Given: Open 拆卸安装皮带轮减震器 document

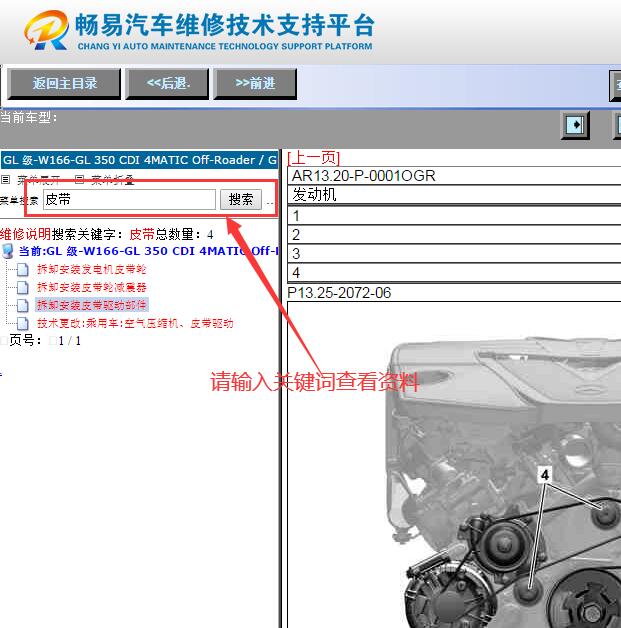Looking at the screenshot, I should coord(92,287).
